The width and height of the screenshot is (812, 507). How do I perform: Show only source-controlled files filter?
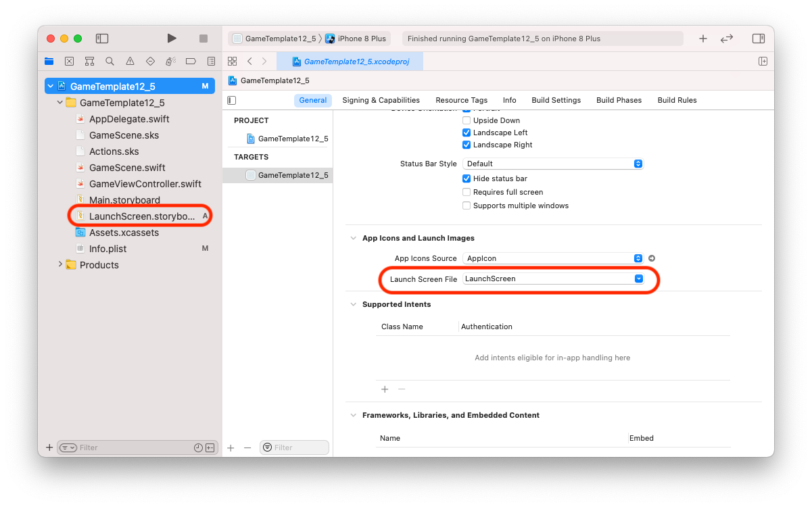point(210,448)
